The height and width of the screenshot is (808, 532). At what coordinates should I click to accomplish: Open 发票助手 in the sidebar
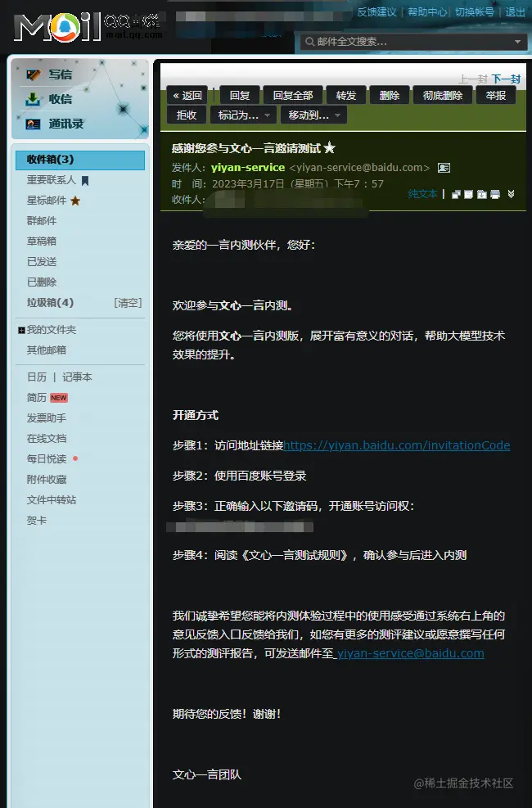coord(47,418)
